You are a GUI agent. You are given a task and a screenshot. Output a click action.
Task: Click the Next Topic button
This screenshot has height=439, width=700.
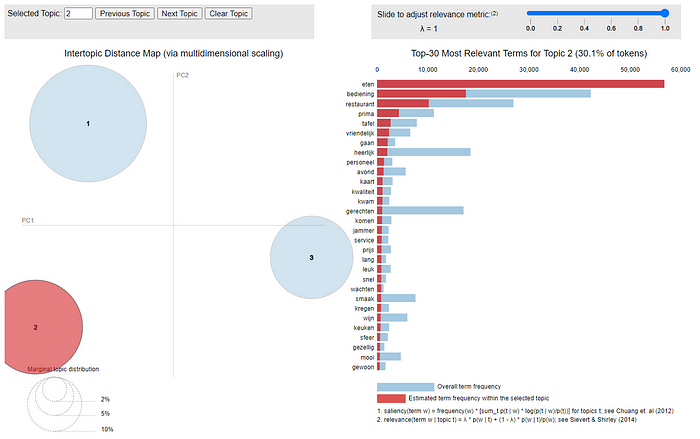pyautogui.click(x=180, y=15)
